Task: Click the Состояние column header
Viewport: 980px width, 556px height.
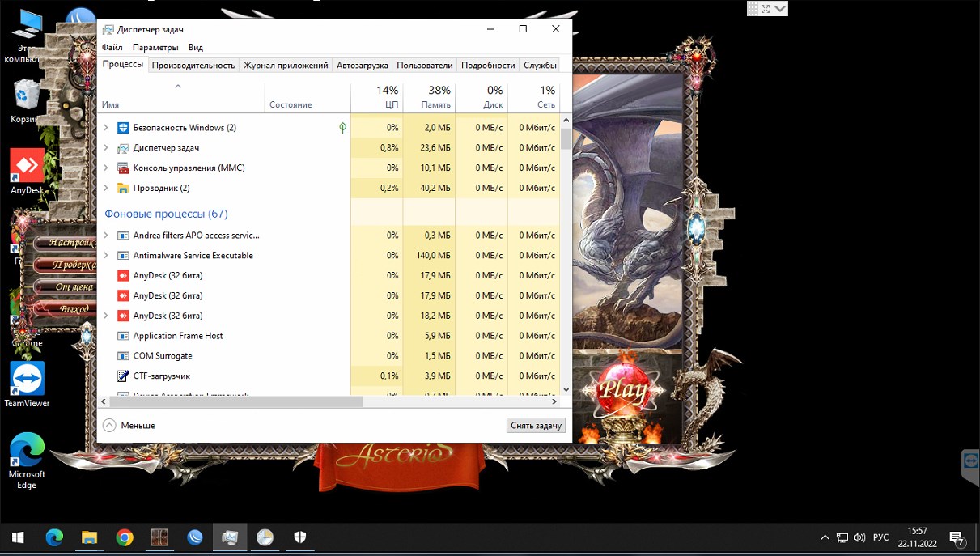Action: coord(308,97)
